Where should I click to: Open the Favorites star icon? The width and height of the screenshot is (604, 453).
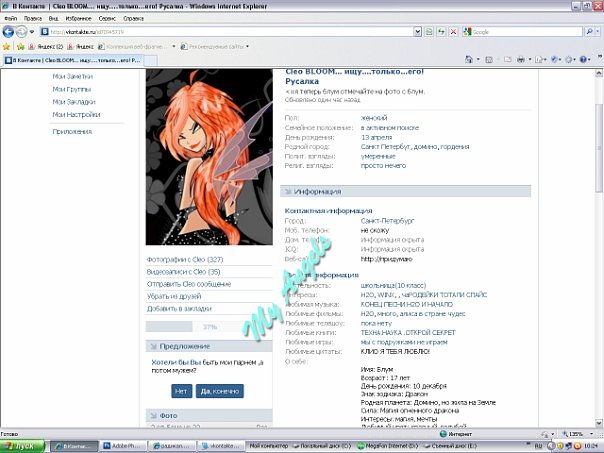(6, 47)
